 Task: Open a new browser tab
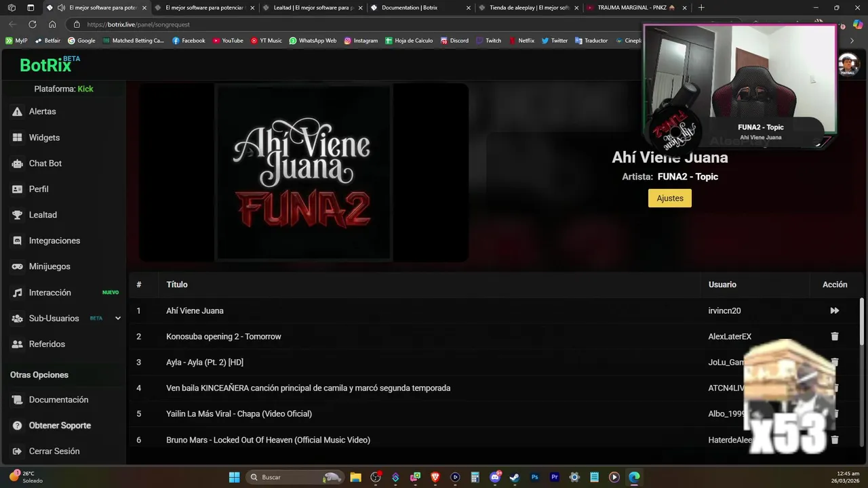coord(701,7)
